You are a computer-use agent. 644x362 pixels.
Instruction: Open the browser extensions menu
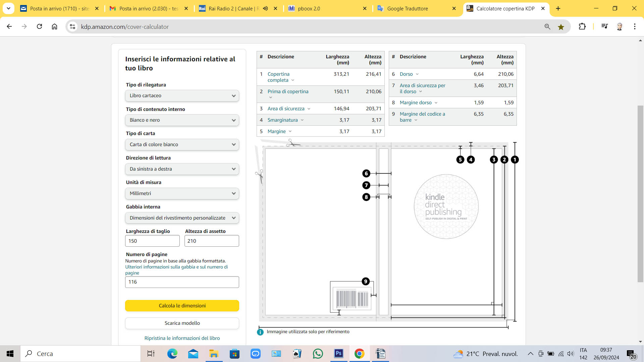pyautogui.click(x=582, y=26)
